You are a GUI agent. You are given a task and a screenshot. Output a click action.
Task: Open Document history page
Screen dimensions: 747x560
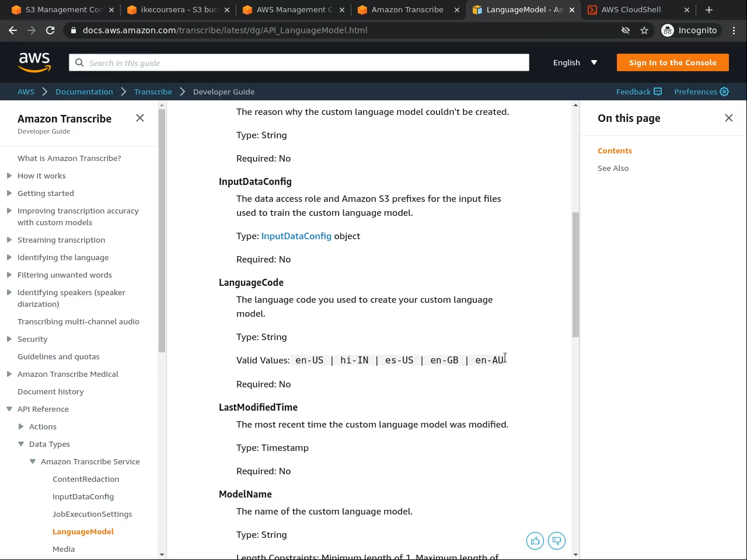tap(51, 391)
